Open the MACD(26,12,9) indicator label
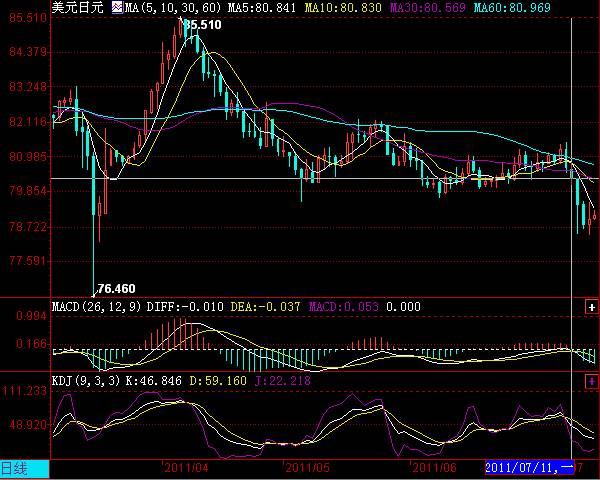 [x=96, y=307]
